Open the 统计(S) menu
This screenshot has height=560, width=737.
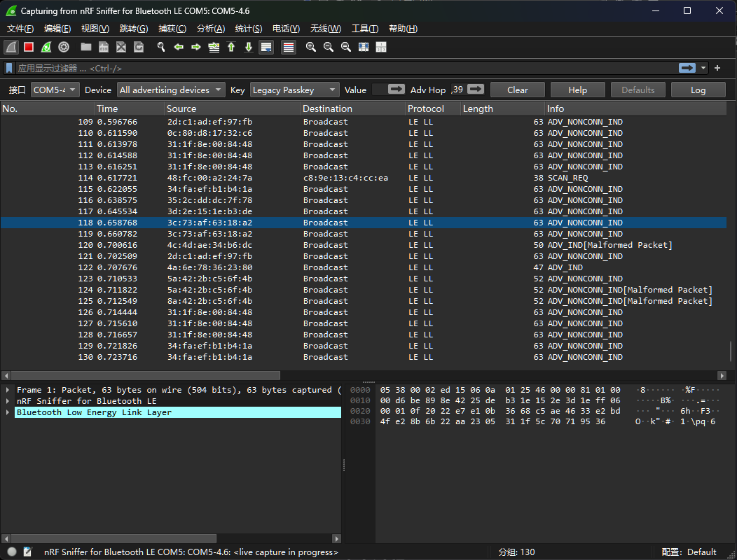(248, 29)
